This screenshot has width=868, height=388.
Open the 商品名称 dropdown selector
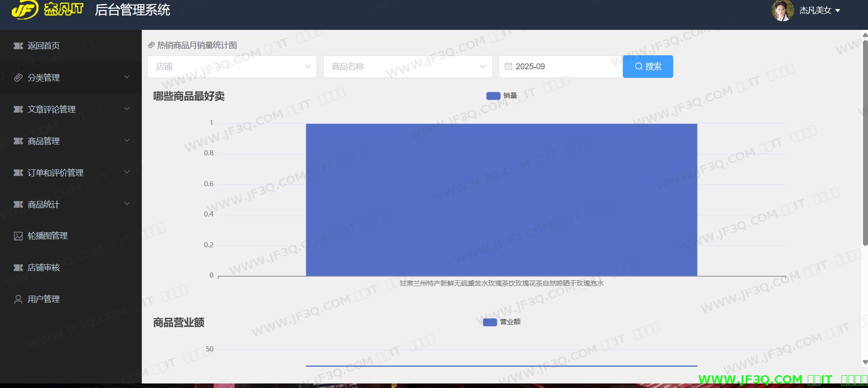[407, 67]
